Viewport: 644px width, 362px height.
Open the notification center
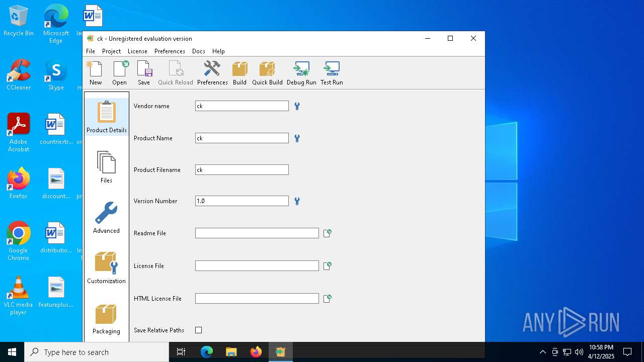(x=627, y=352)
